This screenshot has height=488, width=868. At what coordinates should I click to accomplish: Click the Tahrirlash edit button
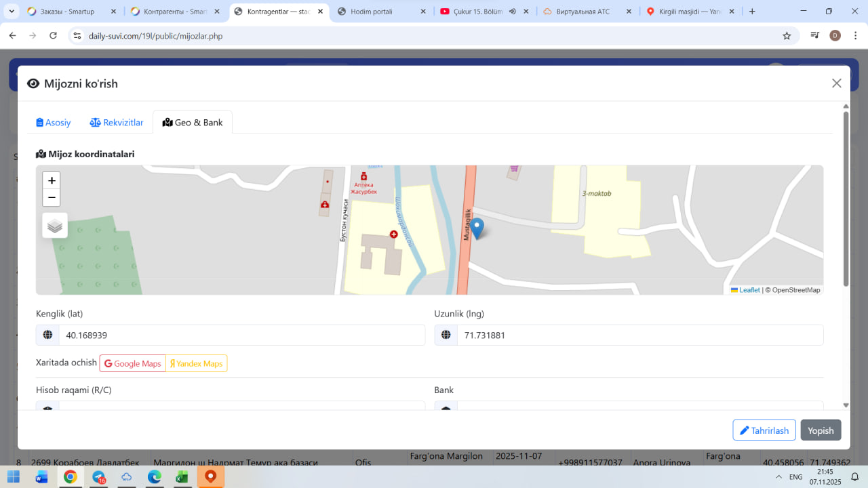pyautogui.click(x=764, y=430)
